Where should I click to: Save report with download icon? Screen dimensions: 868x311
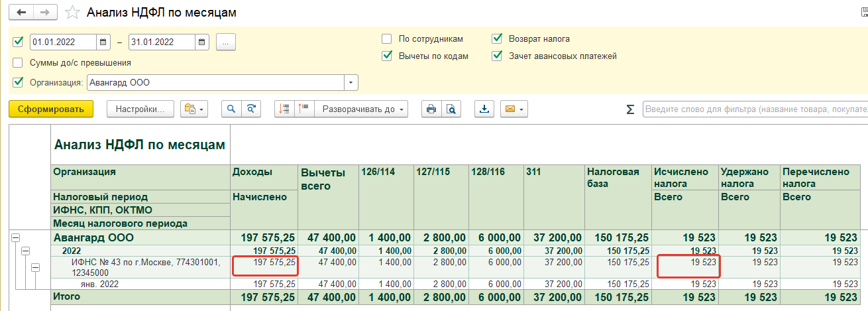pyautogui.click(x=484, y=109)
